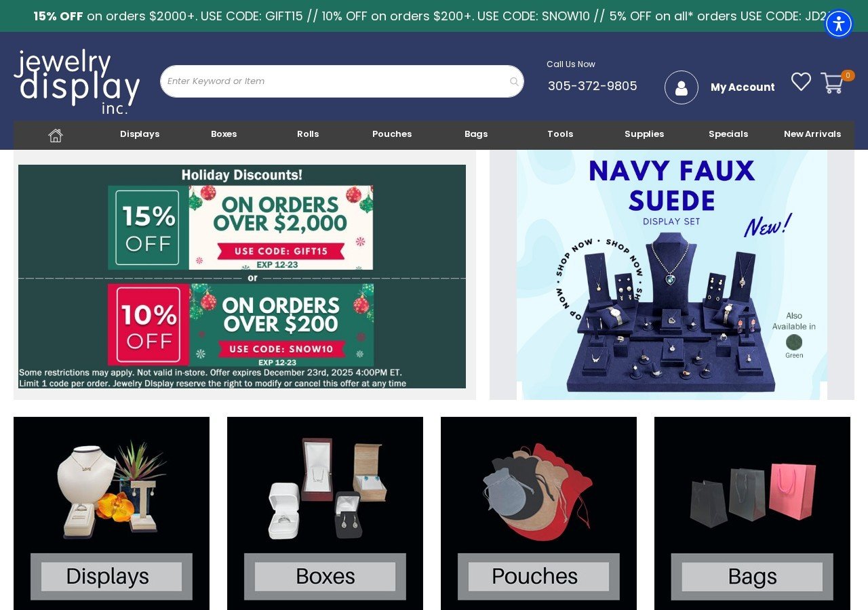Viewport: 868px width, 610px height.
Task: Open the Navy Faux Suede banner
Action: click(672, 274)
